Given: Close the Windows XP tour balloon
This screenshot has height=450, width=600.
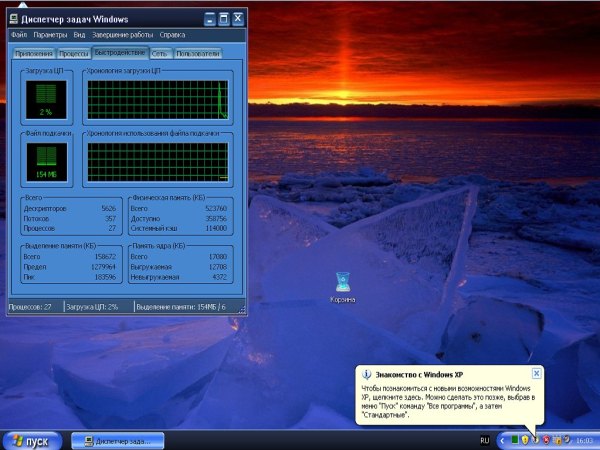Looking at the screenshot, I should tap(536, 373).
